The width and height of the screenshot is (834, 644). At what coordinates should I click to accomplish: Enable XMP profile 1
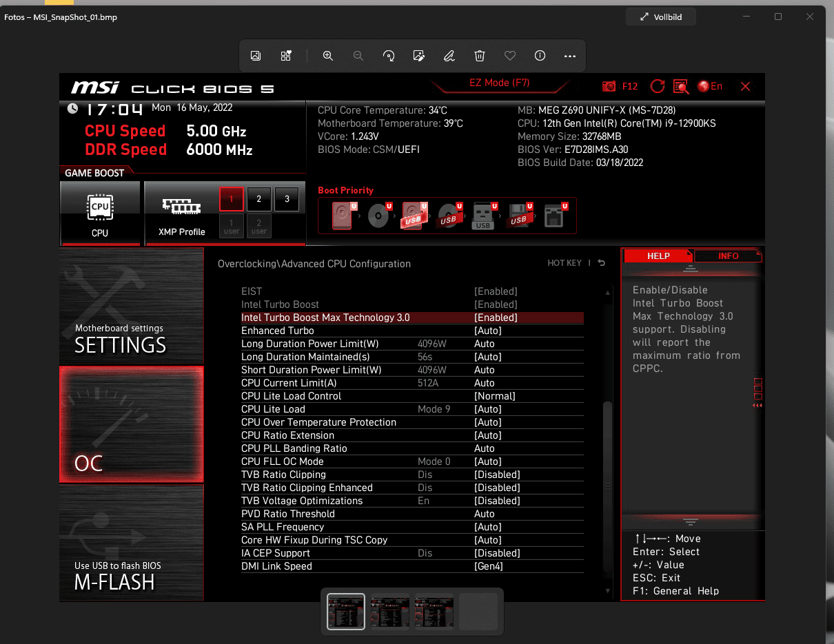[x=232, y=199]
